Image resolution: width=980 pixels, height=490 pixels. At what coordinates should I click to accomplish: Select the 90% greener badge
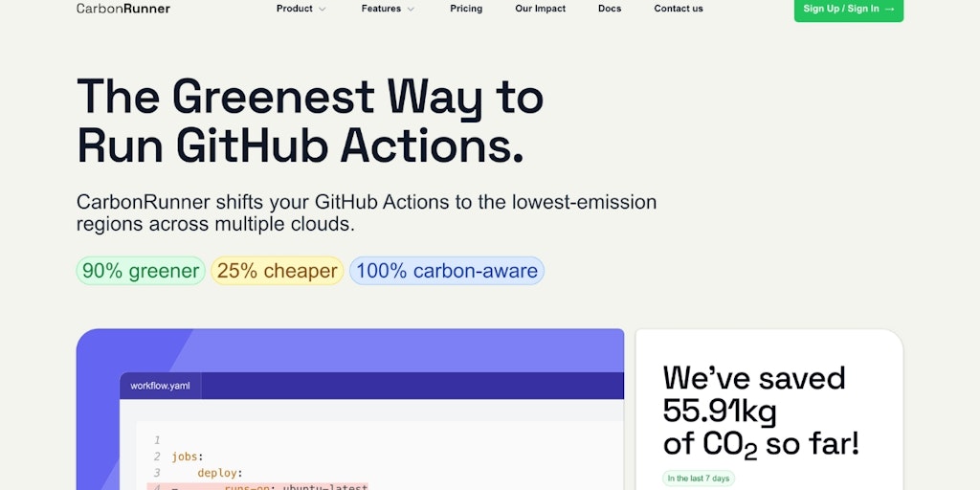[x=141, y=271]
